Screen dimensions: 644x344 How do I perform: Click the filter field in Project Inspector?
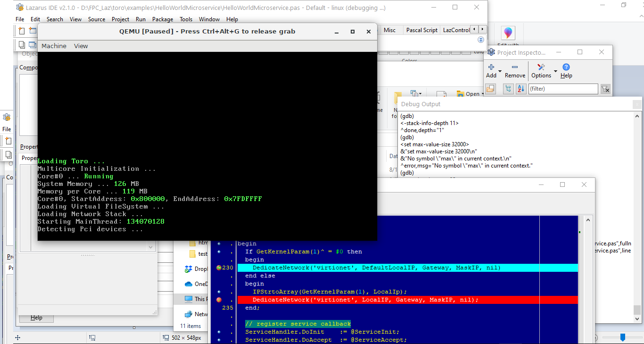[x=563, y=89]
